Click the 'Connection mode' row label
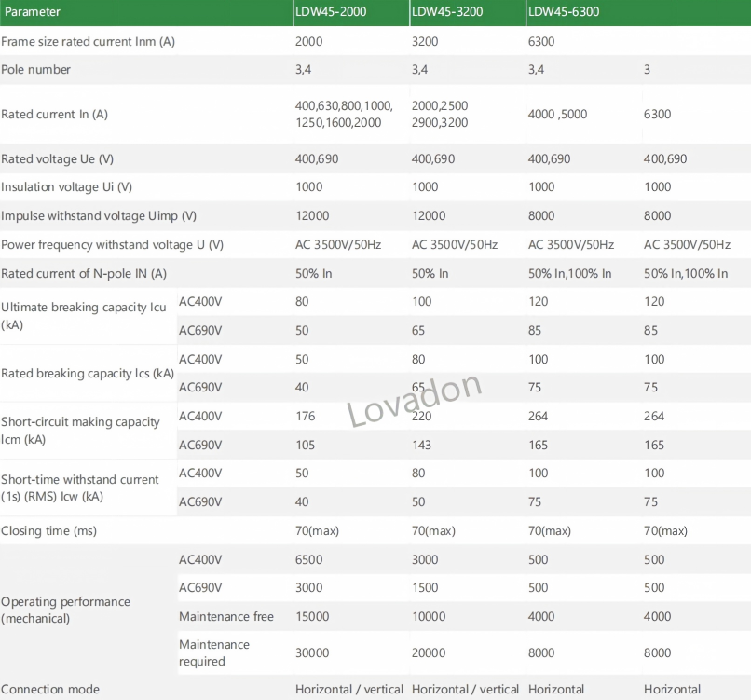This screenshot has height=700, width=751. tap(50, 690)
